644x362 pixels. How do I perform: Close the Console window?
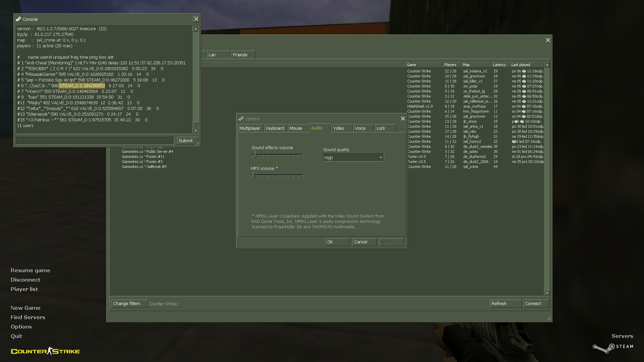tap(196, 19)
